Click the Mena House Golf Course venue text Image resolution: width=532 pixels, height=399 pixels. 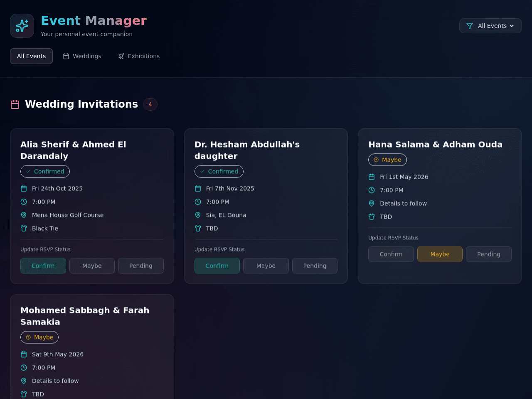pos(68,215)
